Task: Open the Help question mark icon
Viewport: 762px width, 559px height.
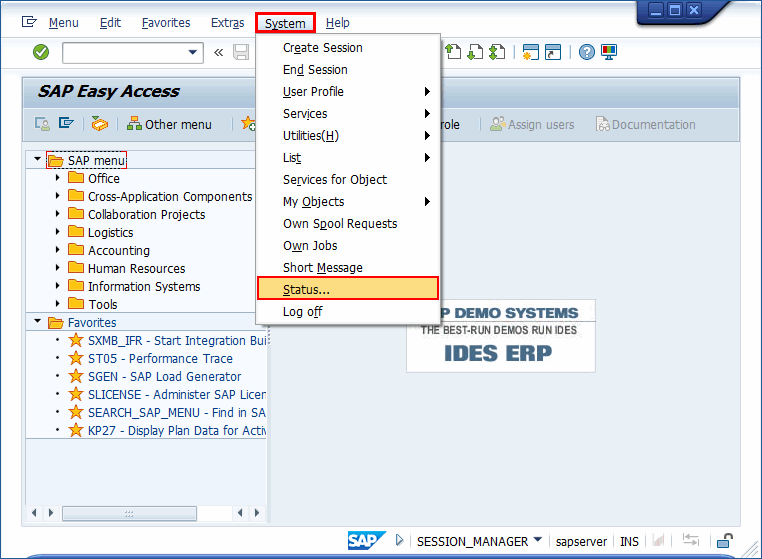Action: tap(587, 52)
